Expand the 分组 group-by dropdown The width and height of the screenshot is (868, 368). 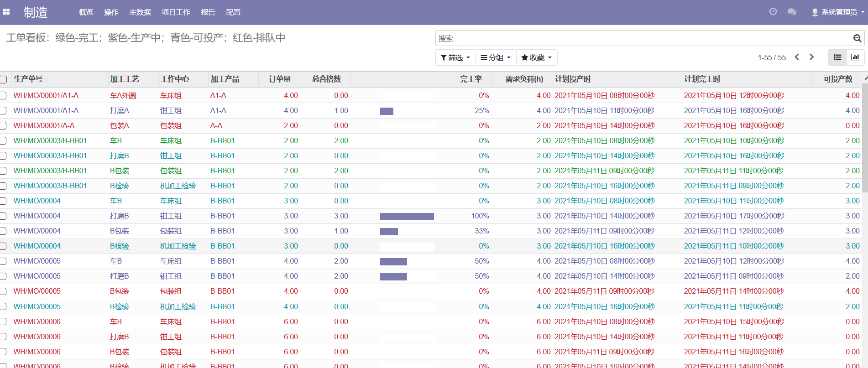coord(496,57)
